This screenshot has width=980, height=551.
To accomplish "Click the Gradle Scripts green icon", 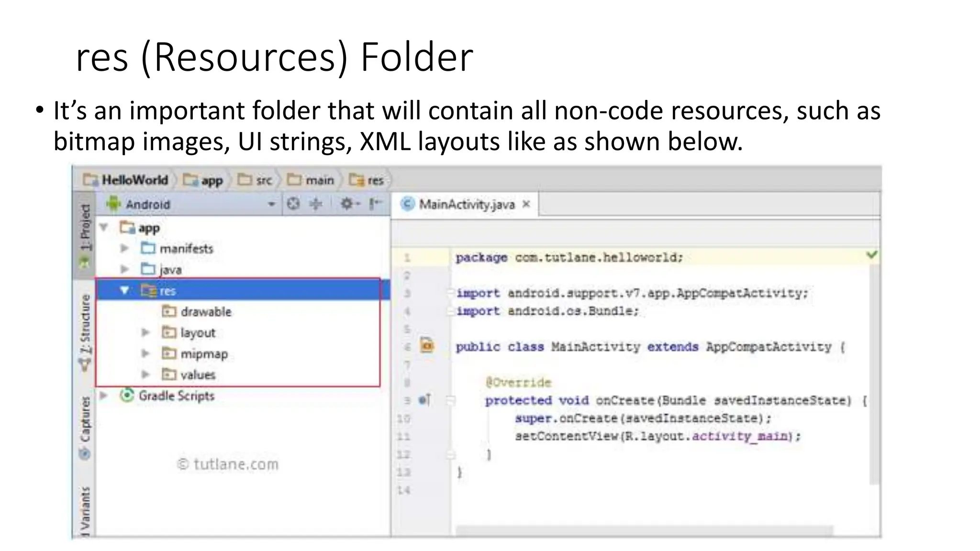I will [127, 395].
